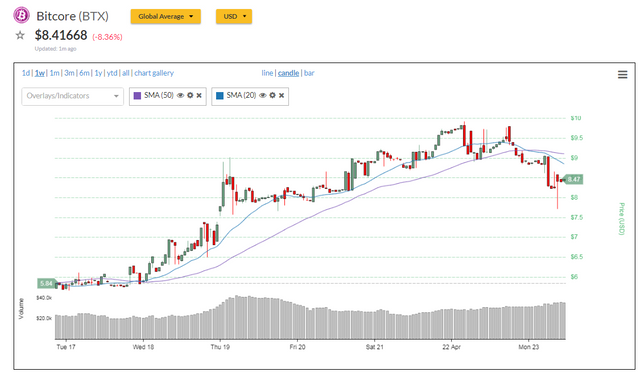This screenshot has width=640, height=374.
Task: Click the Bitcore (BTX) title
Action: click(72, 16)
